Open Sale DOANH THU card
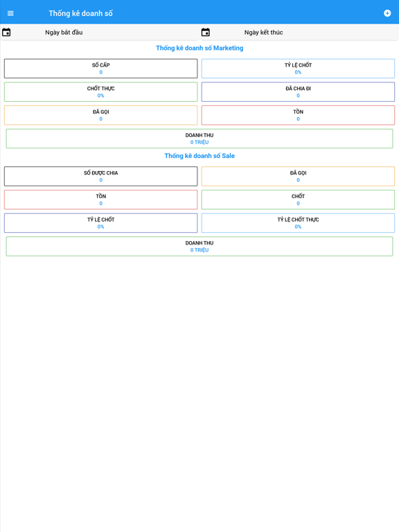Image resolution: width=399 pixels, height=532 pixels. 199,247
